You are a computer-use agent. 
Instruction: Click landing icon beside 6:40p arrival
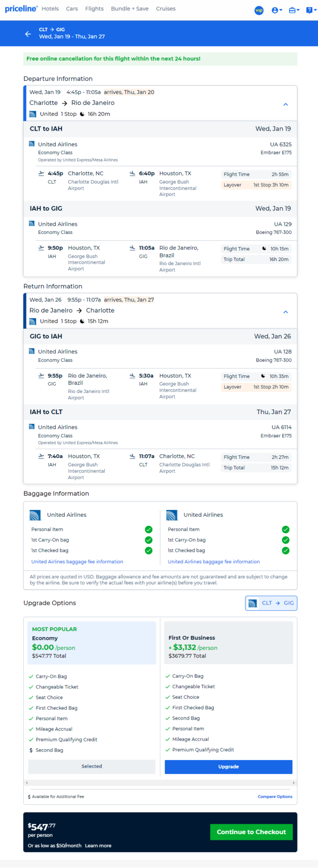click(x=132, y=174)
